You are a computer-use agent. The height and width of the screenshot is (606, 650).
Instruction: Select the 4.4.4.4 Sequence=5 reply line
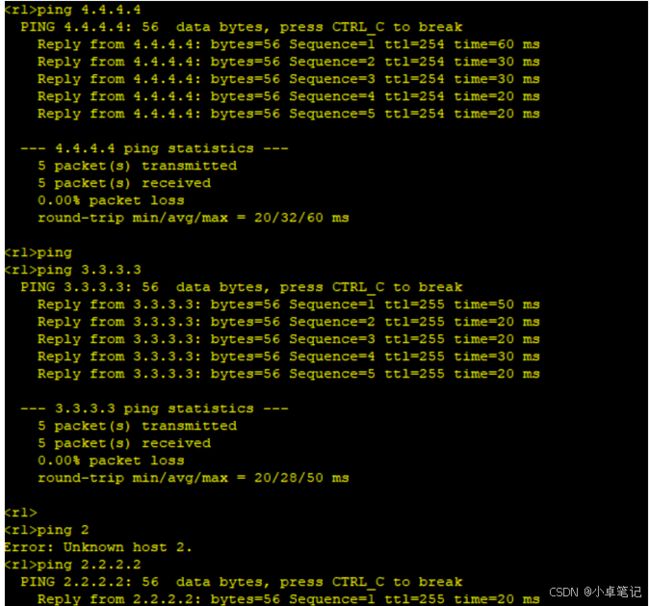point(289,114)
